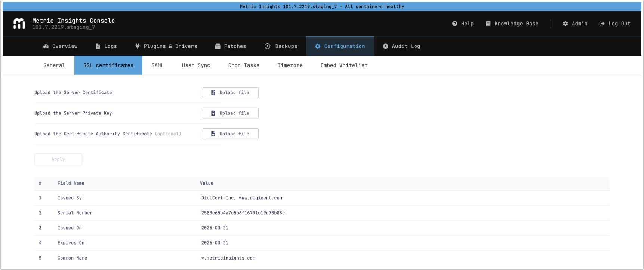Upload file for the Server Certificate
The height and width of the screenshot is (270, 644).
(230, 93)
